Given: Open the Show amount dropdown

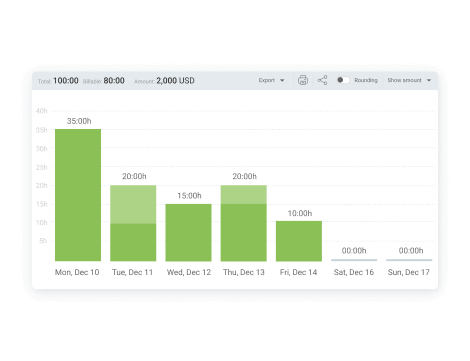Looking at the screenshot, I should (409, 80).
